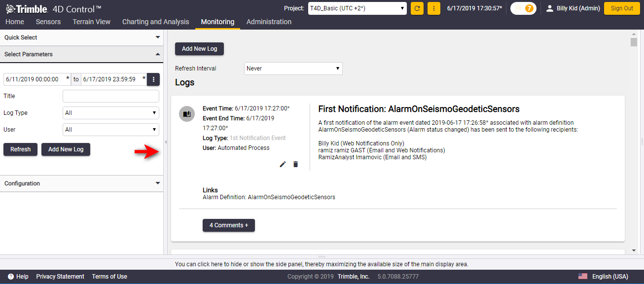Viewport: 644px width, 284px height.
Task: Delete the log entry with trash icon
Action: (295, 164)
